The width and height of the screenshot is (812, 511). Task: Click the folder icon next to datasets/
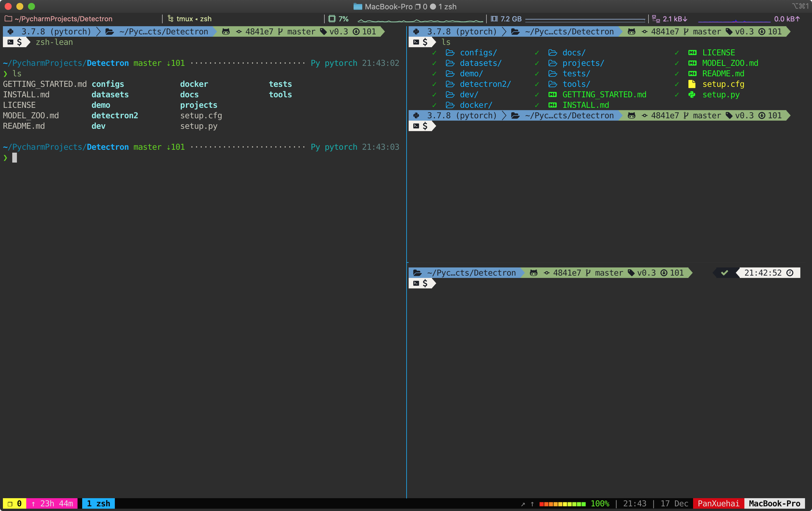450,63
